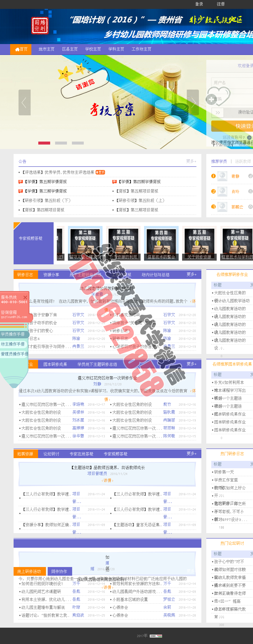Click the 密码 input field
253x644 pixels.
pos(232,99)
